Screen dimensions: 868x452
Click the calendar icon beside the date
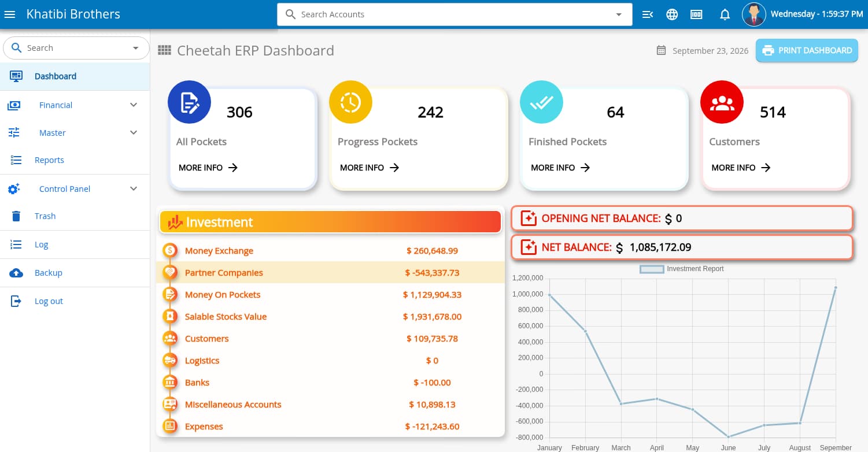click(x=662, y=50)
